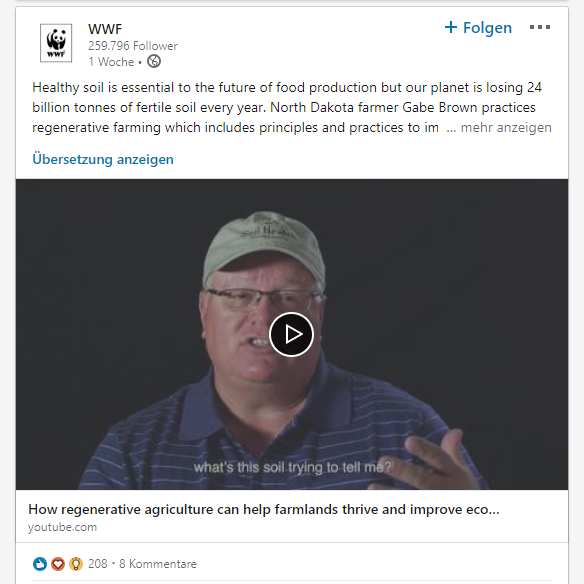The height and width of the screenshot is (584, 584).
Task: Click the globe public visibility icon
Action: [x=154, y=61]
